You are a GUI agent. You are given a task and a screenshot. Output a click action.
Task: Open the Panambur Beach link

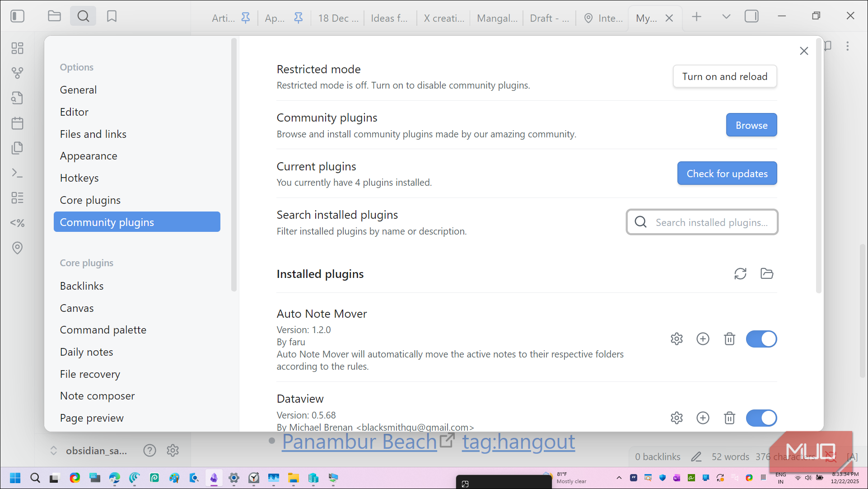(359, 442)
